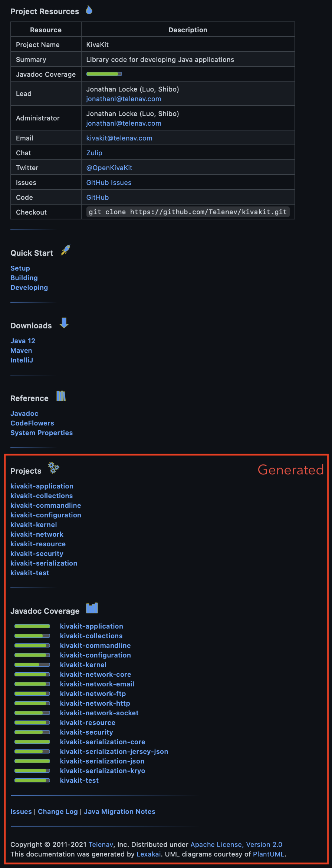Open the @OpenKivaKit Twitter link

[109, 168]
